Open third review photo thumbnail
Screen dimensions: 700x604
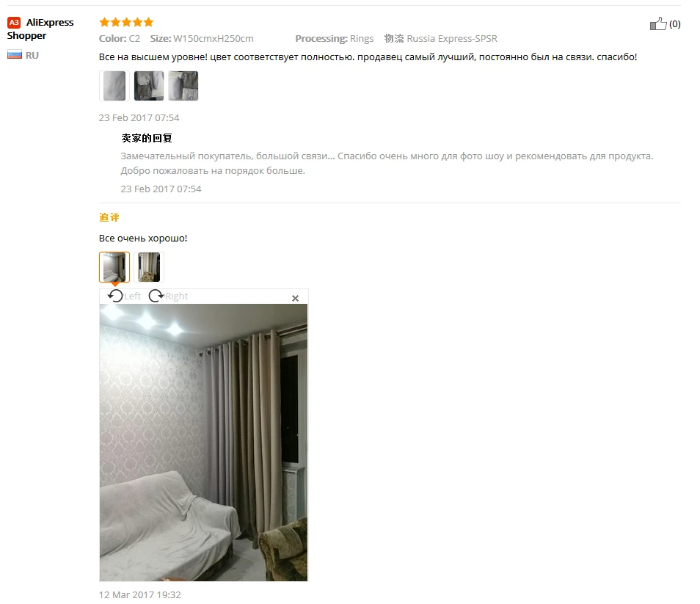tap(183, 86)
